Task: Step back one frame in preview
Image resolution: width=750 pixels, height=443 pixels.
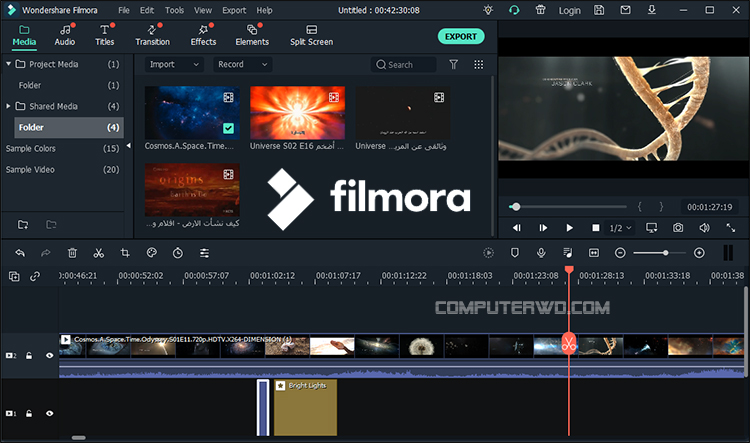Action: (517, 228)
